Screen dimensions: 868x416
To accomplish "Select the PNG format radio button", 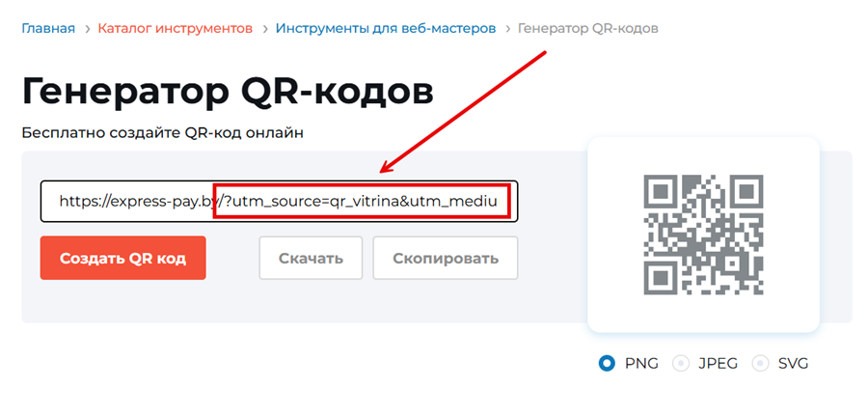I will coord(607,364).
